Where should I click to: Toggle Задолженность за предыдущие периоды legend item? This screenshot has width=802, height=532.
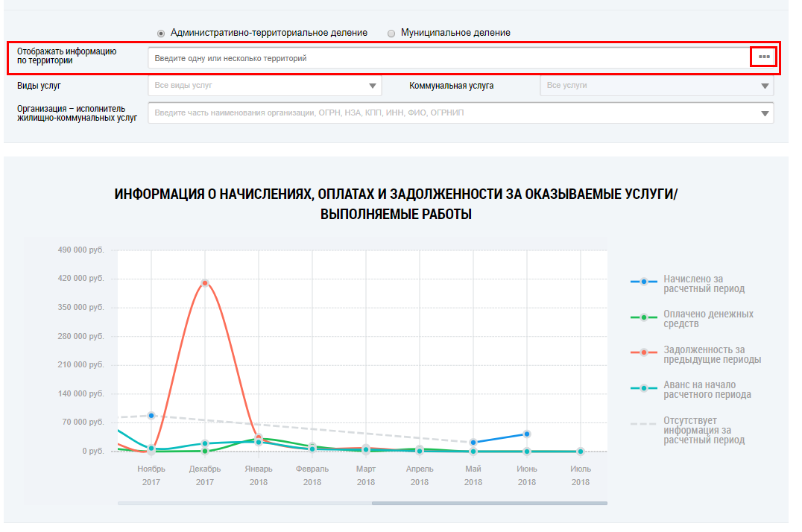pos(712,355)
